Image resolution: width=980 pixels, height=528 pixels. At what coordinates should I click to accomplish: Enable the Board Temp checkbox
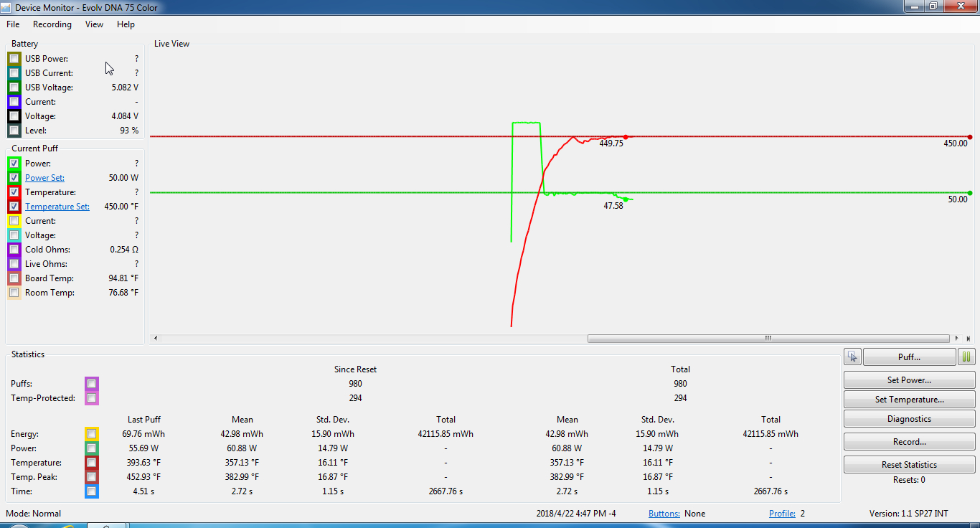[14, 278]
